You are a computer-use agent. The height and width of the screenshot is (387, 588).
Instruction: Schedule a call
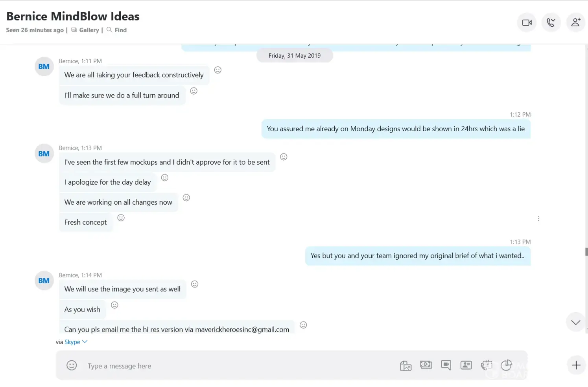(x=487, y=365)
